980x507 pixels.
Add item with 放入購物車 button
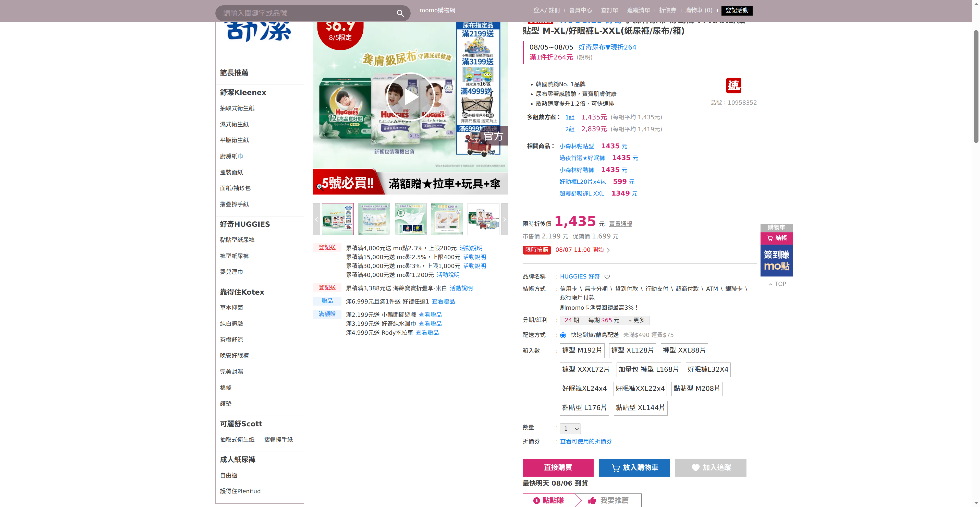point(634,467)
